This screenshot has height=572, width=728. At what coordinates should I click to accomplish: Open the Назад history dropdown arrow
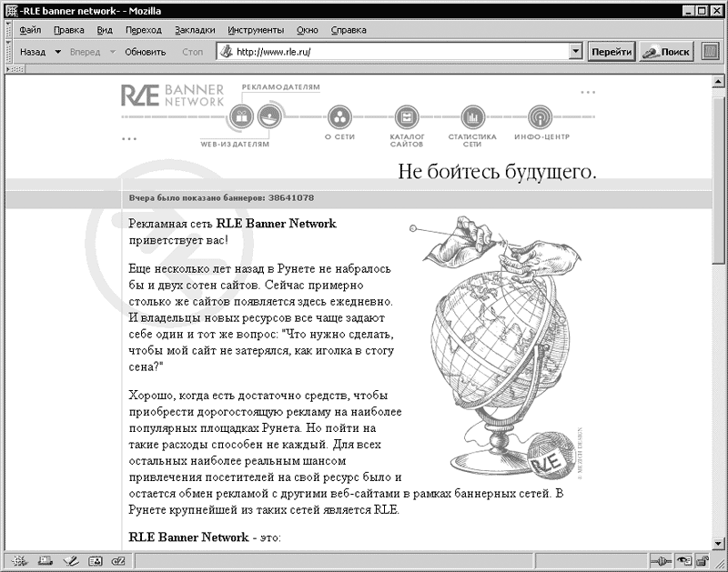click(57, 52)
